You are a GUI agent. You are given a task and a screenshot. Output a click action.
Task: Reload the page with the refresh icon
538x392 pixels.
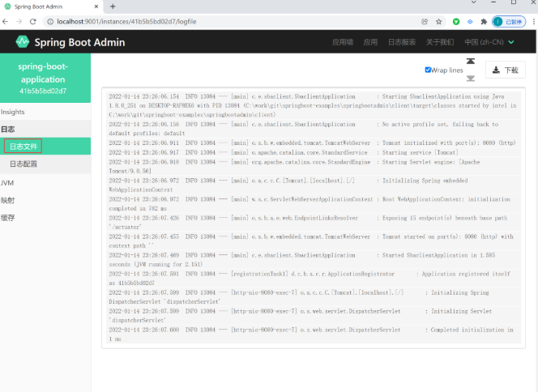(x=33, y=22)
